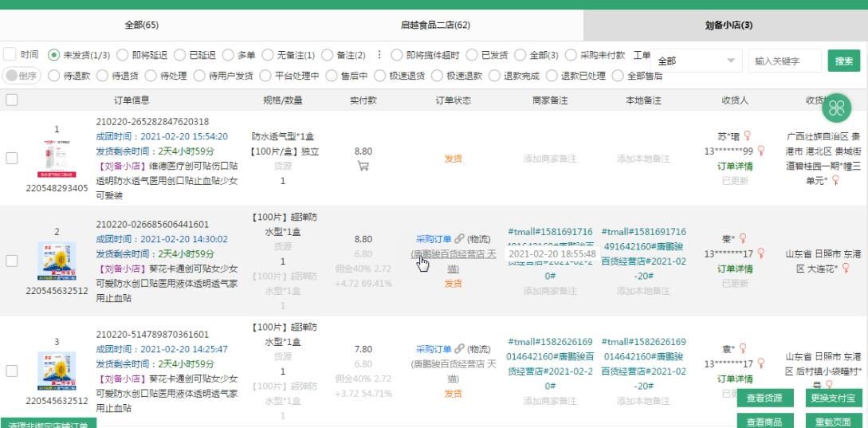Click the three-dot more filters icon
This screenshot has width=868, height=428.
379,55
